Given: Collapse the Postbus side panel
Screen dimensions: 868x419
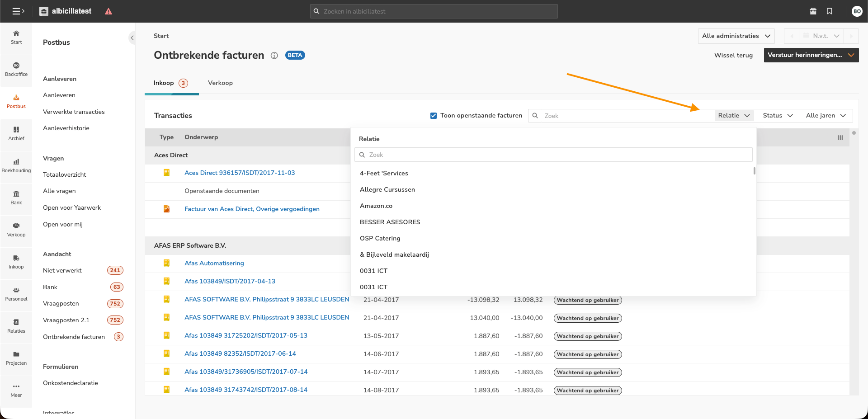Looking at the screenshot, I should (x=132, y=38).
